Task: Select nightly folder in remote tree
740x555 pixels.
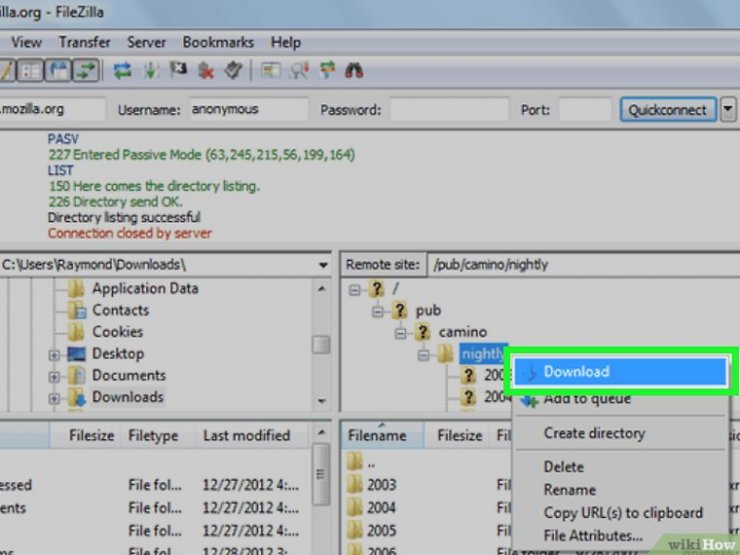Action: (482, 353)
